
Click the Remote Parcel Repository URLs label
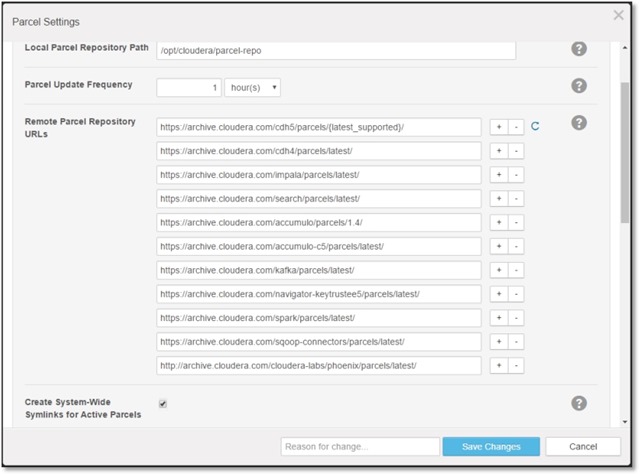click(80, 128)
